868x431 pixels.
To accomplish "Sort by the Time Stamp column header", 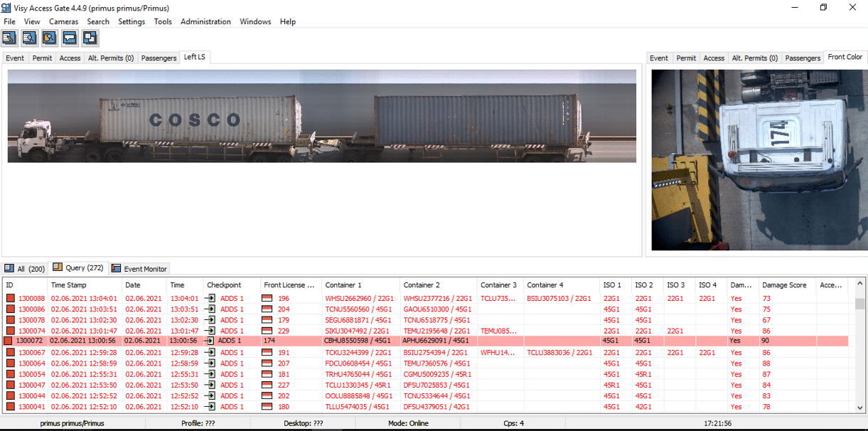I will (85, 285).
